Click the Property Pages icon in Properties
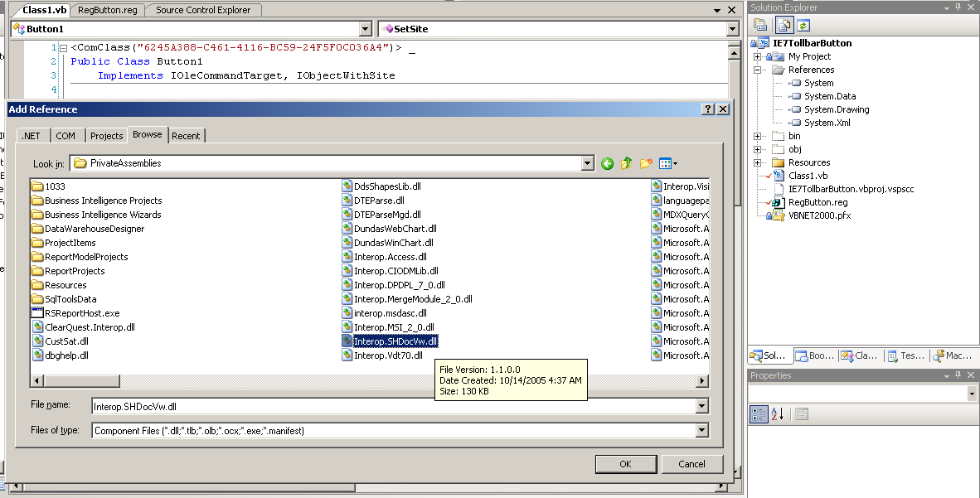Viewport: 980px width, 498px height. click(802, 413)
